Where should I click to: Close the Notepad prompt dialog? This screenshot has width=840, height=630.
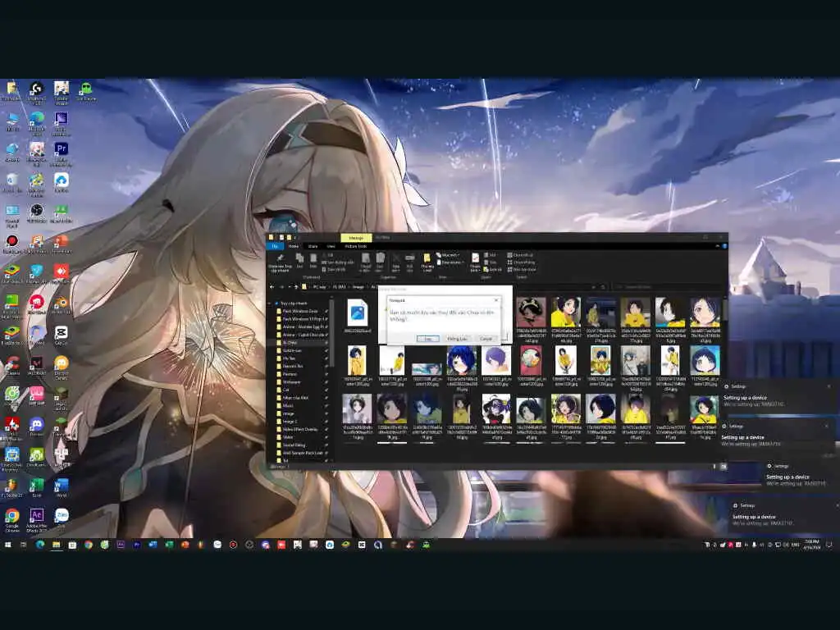click(x=496, y=300)
